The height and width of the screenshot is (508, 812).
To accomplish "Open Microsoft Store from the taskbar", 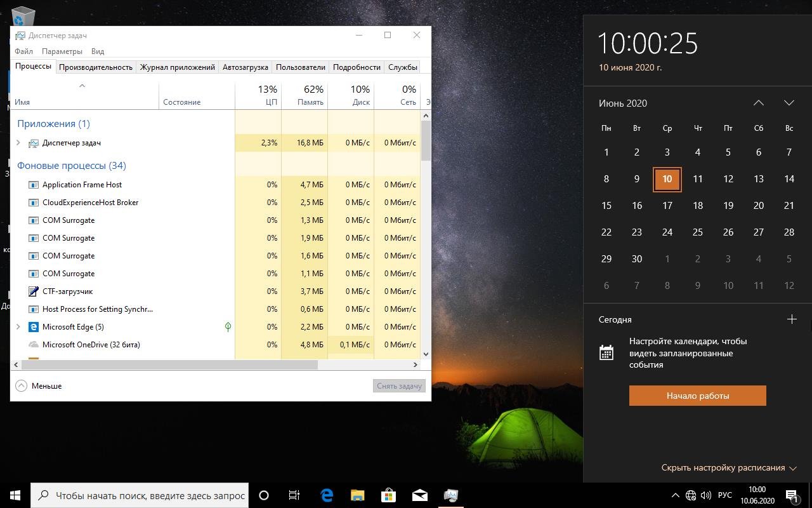I will (388, 495).
